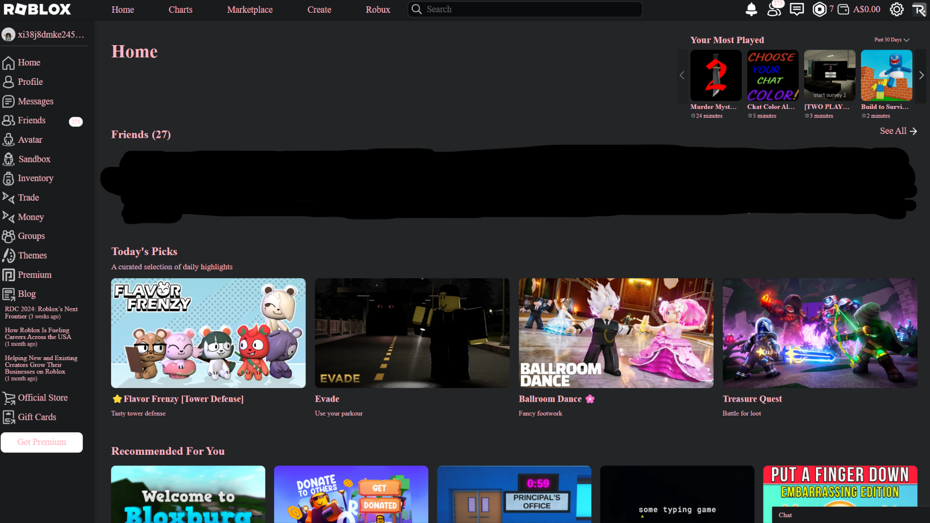The width and height of the screenshot is (930, 523).
Task: Open blog post RDC 2024 Roblox's Next Frontier
Action: click(41, 312)
